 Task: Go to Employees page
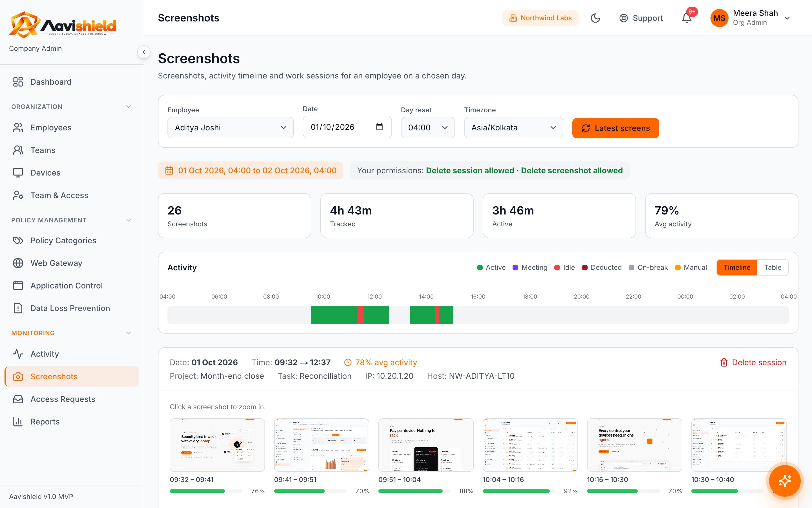[x=72, y=128]
